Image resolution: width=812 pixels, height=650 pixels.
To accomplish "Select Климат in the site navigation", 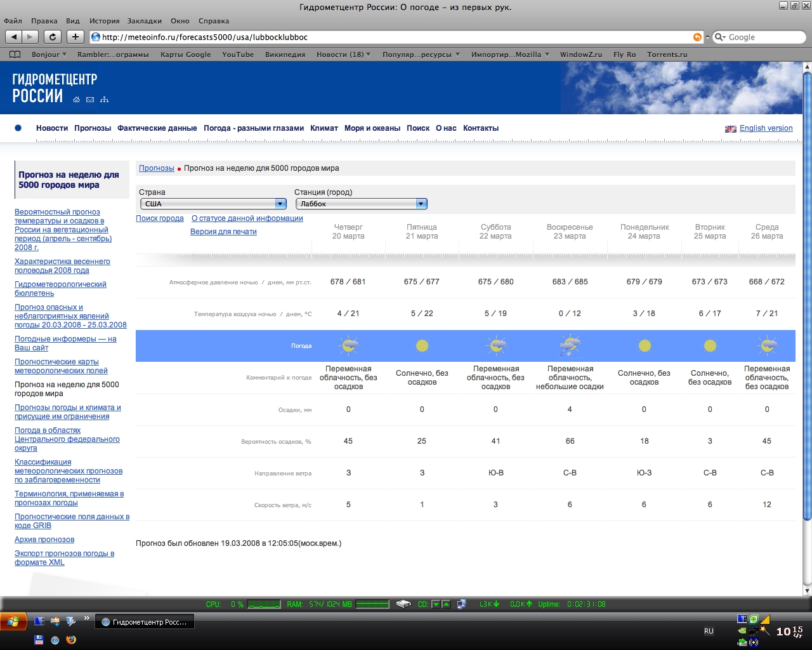I will pos(324,128).
